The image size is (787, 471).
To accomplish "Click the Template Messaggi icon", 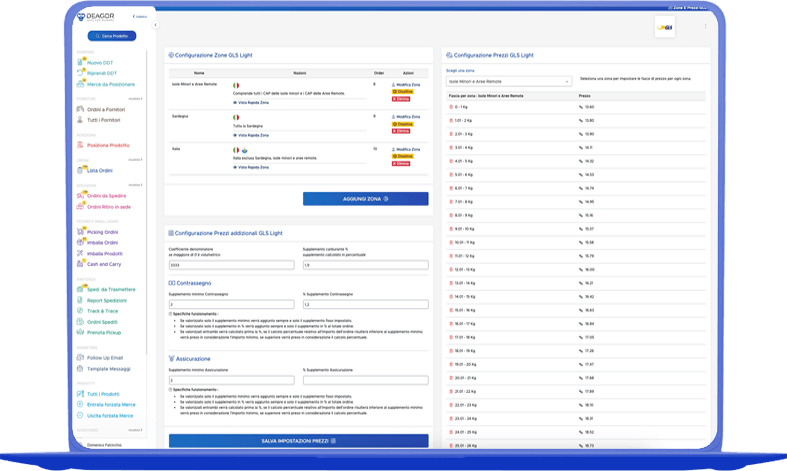I will [x=80, y=369].
